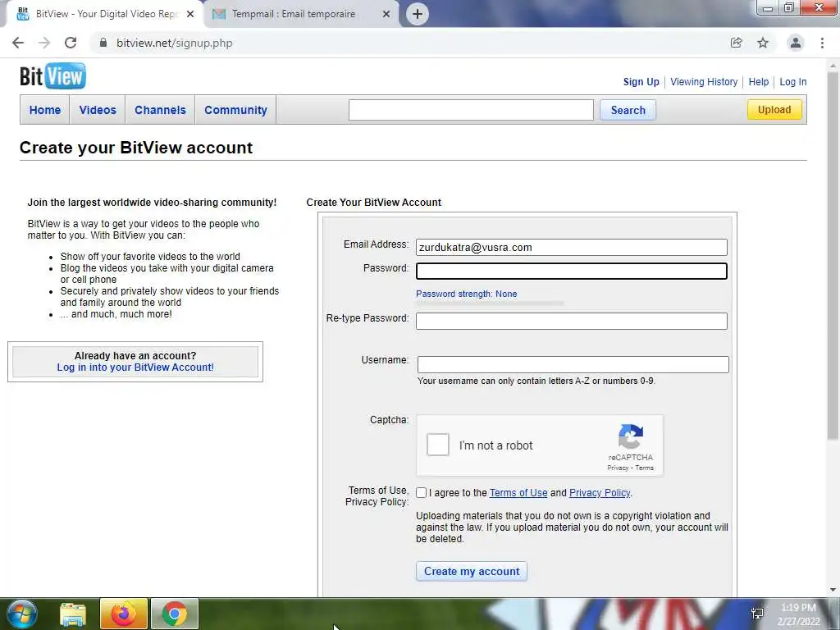Click the share page icon in address bar
The width and height of the screenshot is (840, 630).
736,43
